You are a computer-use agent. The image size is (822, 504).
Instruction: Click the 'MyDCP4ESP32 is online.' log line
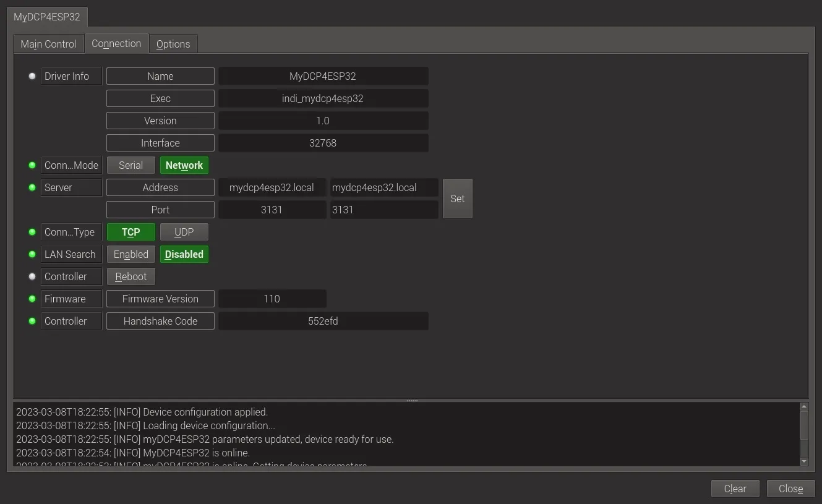pyautogui.click(x=133, y=453)
